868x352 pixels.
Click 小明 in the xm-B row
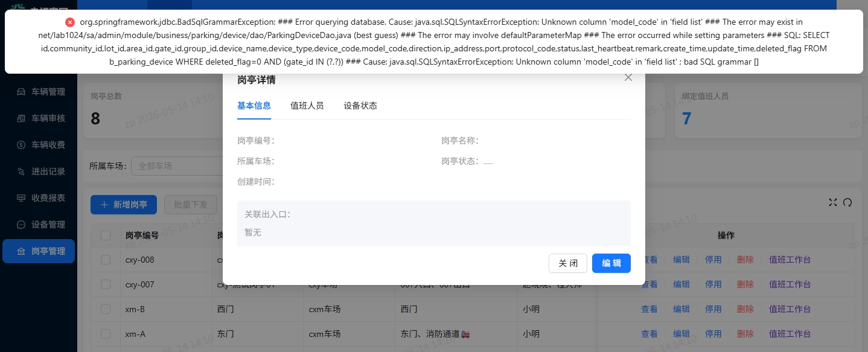click(531, 309)
